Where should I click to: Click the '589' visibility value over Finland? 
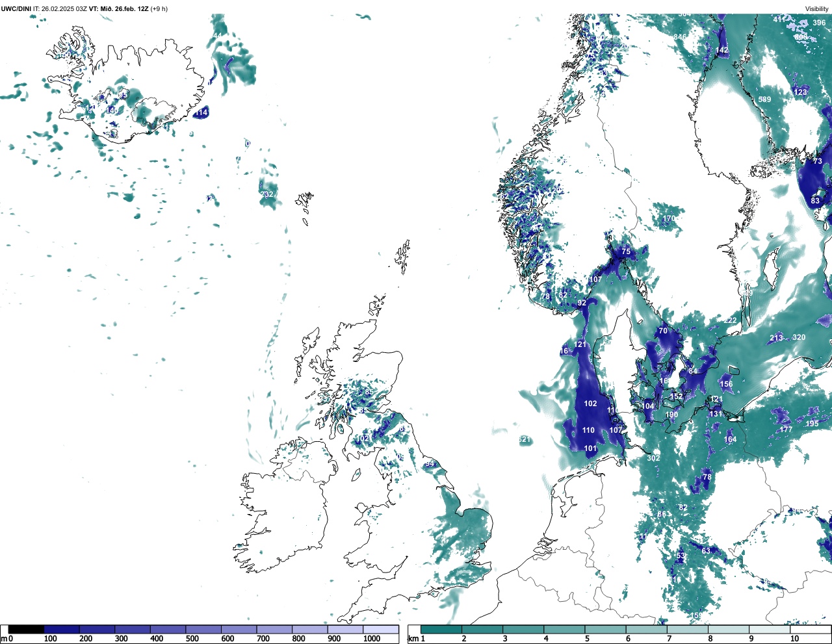764,99
